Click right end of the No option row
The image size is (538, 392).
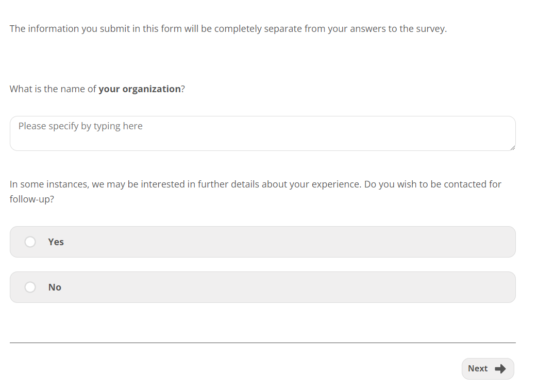click(495, 287)
